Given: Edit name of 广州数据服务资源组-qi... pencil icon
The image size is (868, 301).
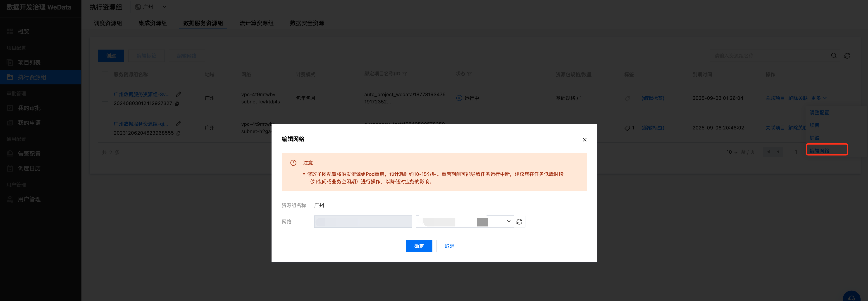Looking at the screenshot, I should (179, 124).
